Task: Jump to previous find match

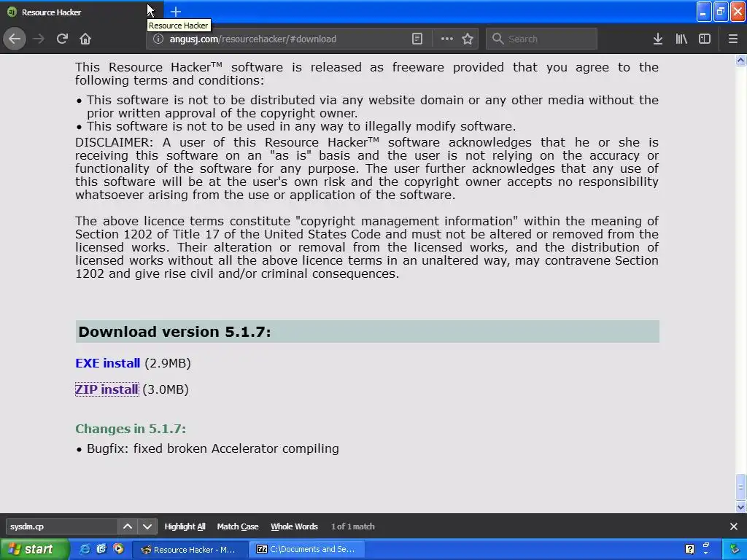Action: point(127,526)
